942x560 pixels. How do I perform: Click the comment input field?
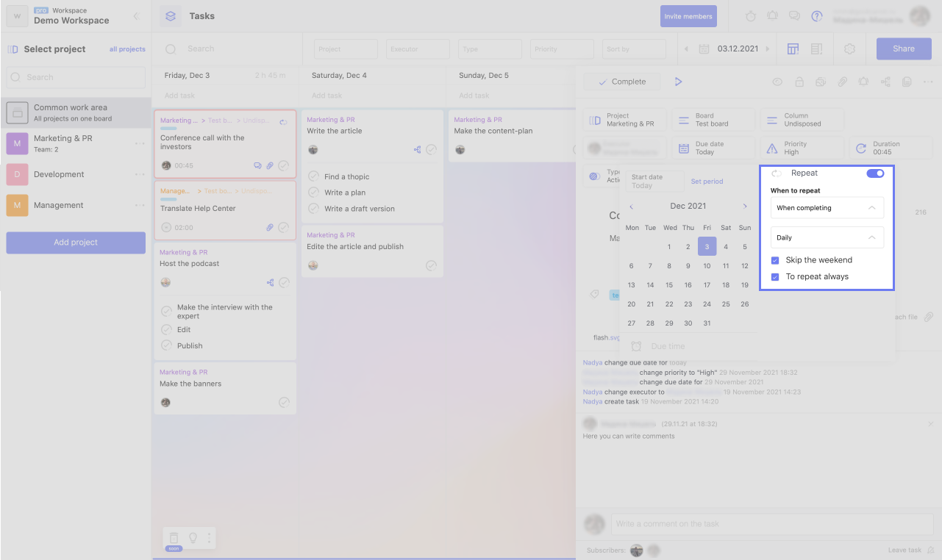tap(772, 524)
